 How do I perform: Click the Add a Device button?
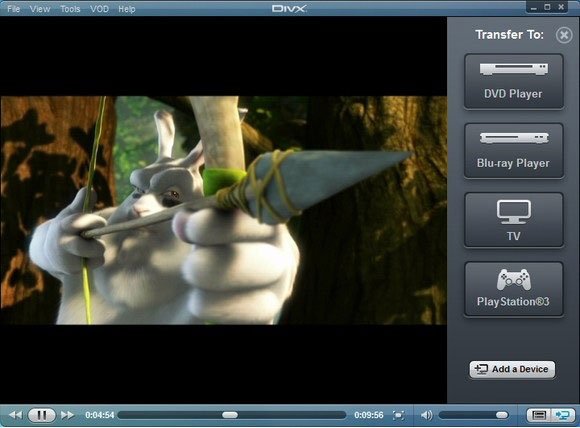click(x=512, y=369)
